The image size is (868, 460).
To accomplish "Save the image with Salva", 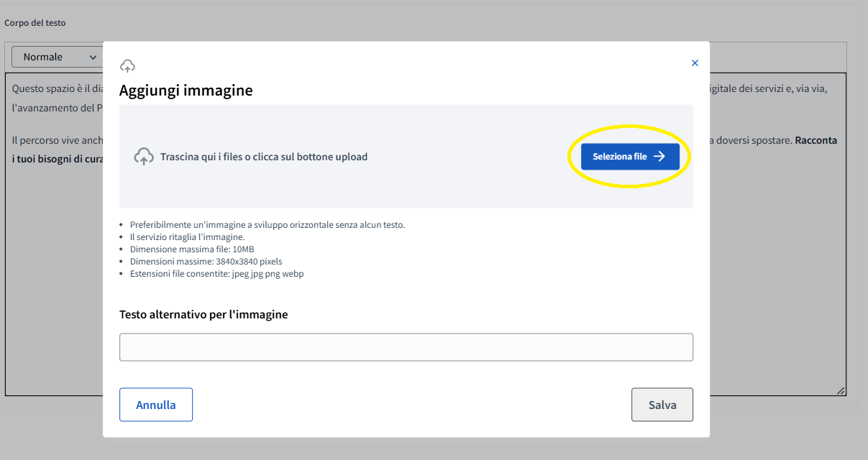I will point(662,405).
